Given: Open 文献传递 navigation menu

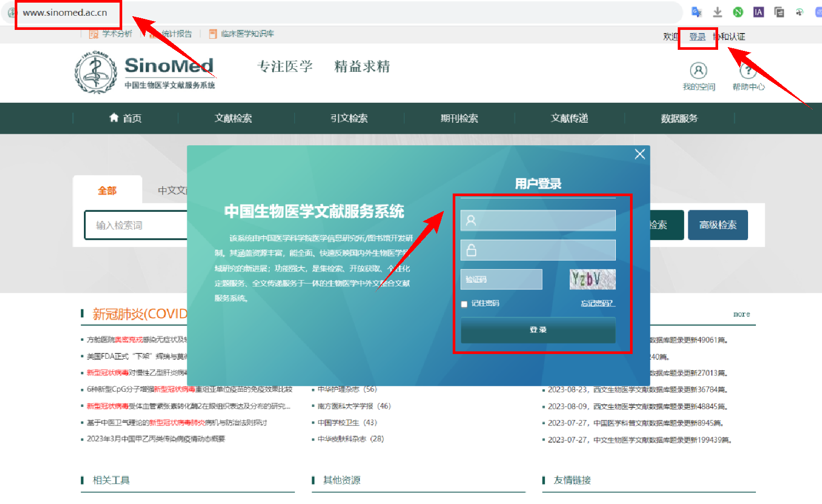Looking at the screenshot, I should (x=569, y=118).
